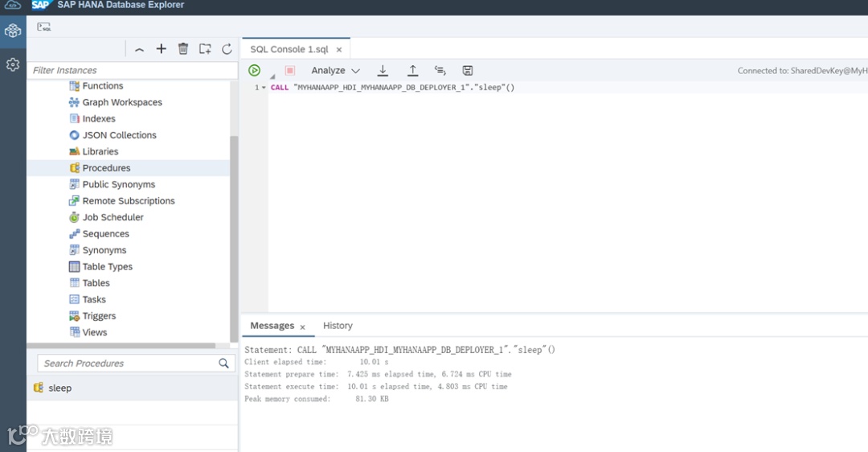Switch to the History tab
This screenshot has width=868, height=452.
[x=338, y=326]
